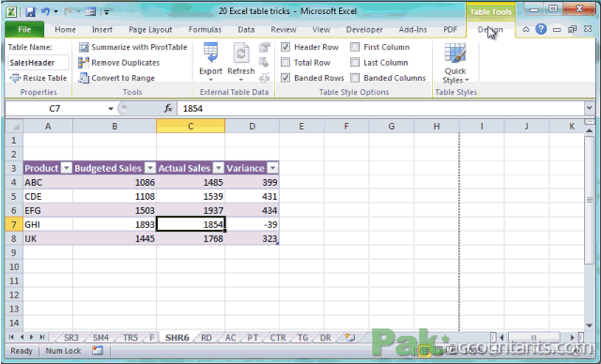Go to first sheet navigation arrow
Image resolution: width=601 pixels, height=364 pixels.
11,337
